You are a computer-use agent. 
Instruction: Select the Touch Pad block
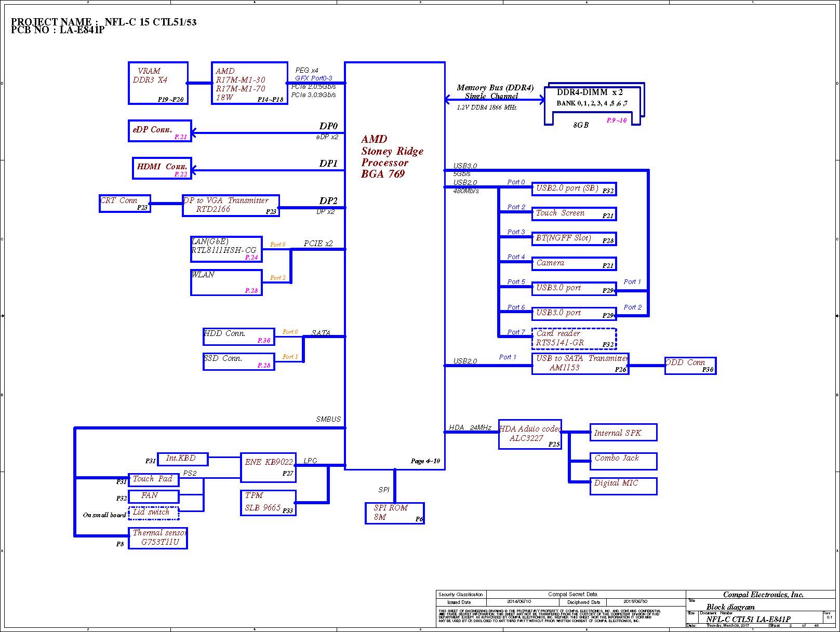(153, 480)
